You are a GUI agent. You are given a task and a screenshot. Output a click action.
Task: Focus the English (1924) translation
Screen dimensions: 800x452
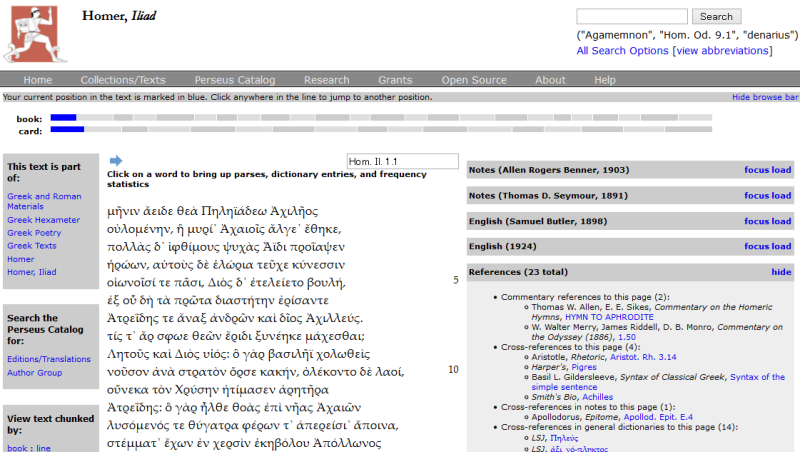coord(756,246)
